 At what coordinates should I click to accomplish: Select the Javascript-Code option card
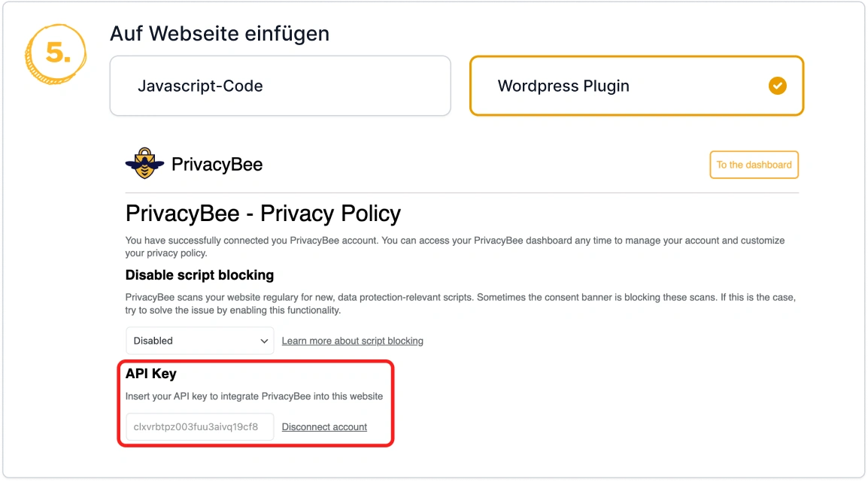(280, 86)
